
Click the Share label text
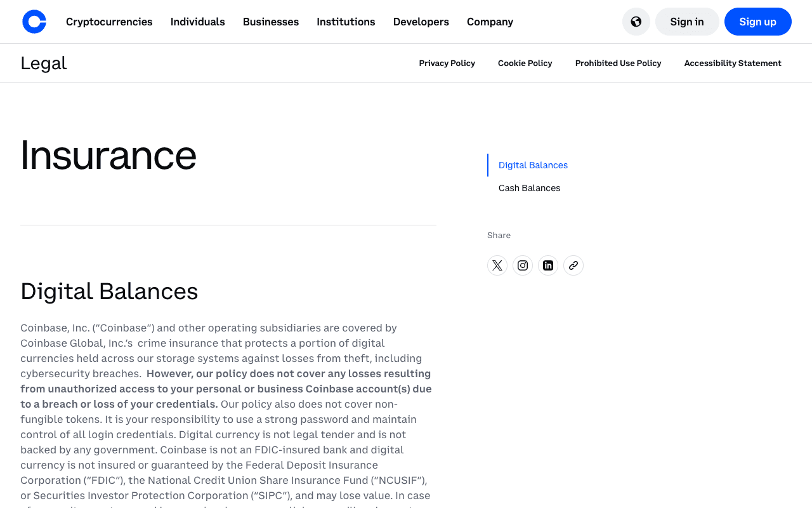499,235
